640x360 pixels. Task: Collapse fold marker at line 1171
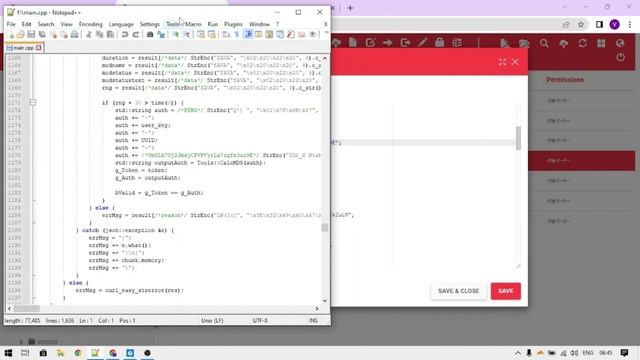(33, 103)
